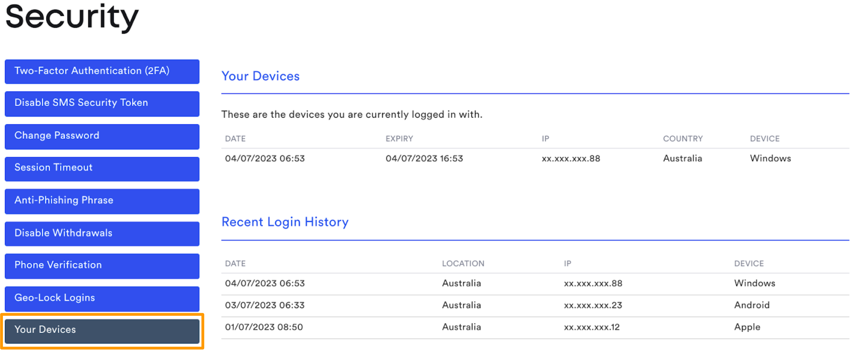This screenshot has height=359, width=868.
Task: Click IP address xx.xxx.xxx.23
Action: pos(593,305)
